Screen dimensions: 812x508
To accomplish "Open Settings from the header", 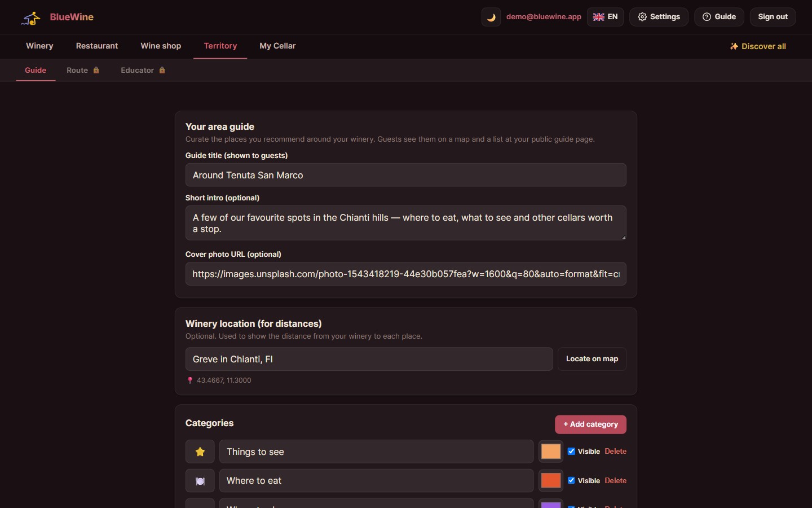I will tap(659, 17).
